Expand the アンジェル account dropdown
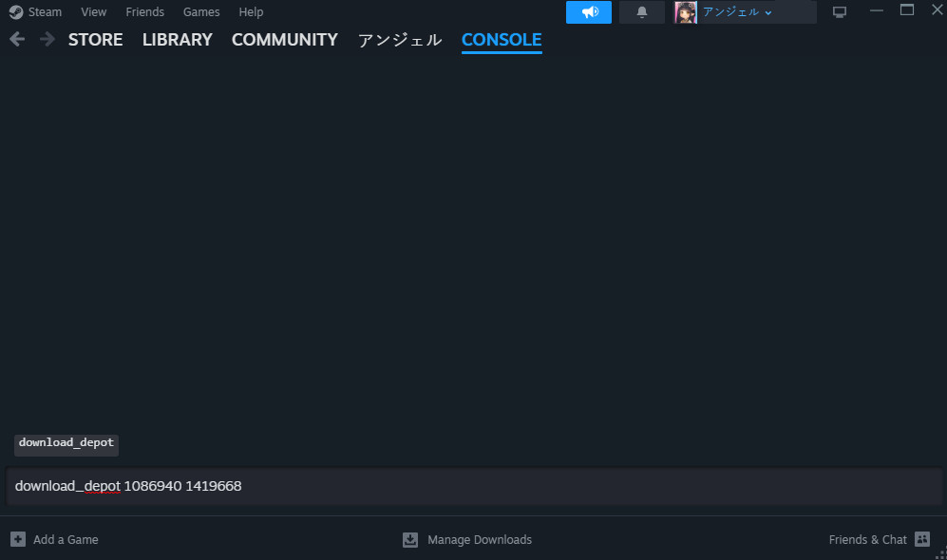The image size is (947, 560). (x=737, y=12)
